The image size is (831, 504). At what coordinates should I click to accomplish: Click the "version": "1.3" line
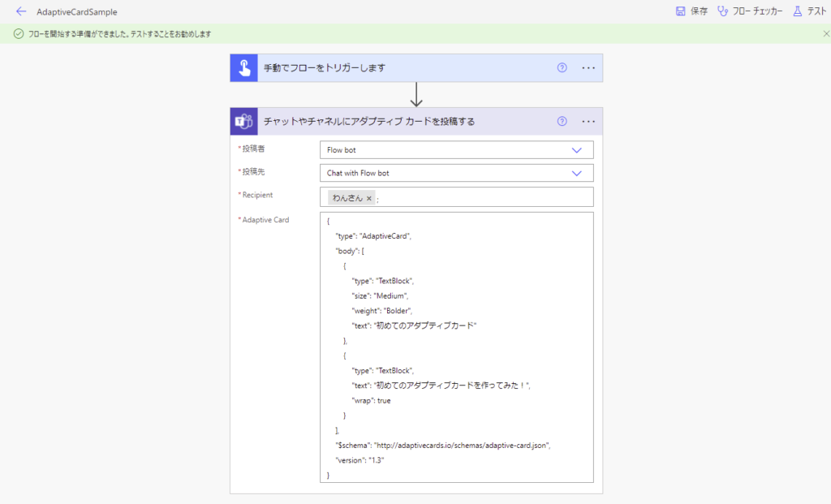pyautogui.click(x=360, y=460)
